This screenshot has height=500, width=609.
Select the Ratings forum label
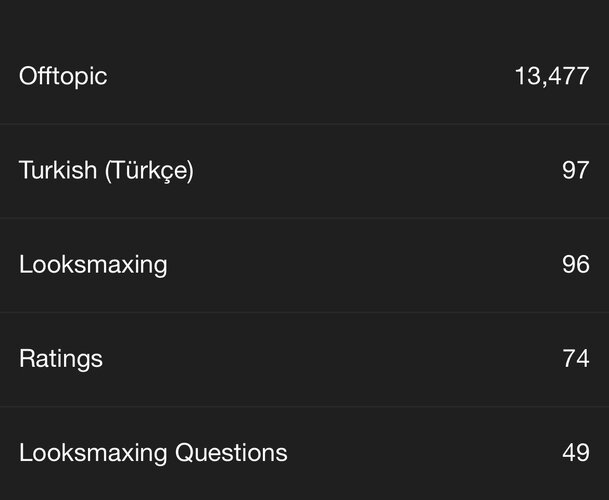(x=61, y=358)
